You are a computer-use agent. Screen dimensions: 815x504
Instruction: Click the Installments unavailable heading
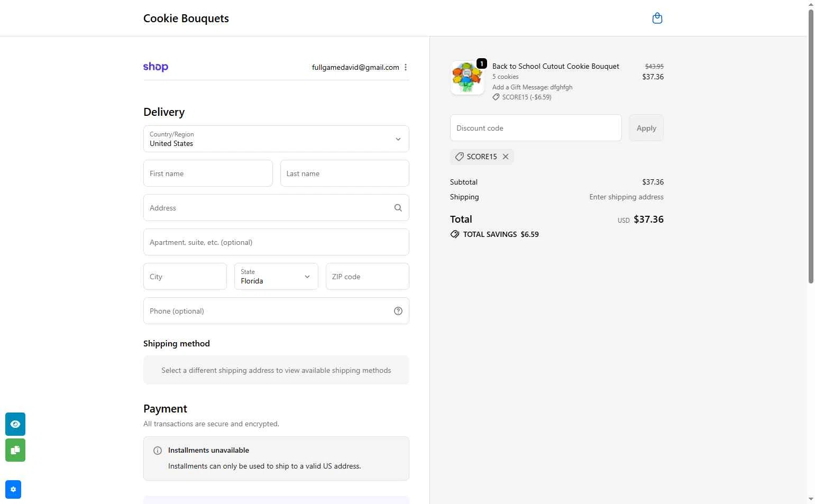click(208, 451)
